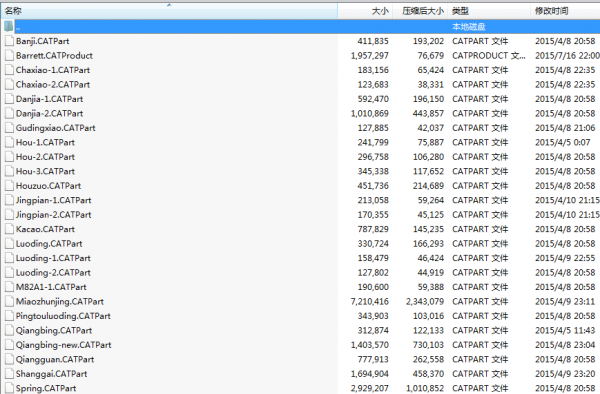Select the file name Luoding-1.CATPart
This screenshot has height=394, width=600.
click(53, 259)
